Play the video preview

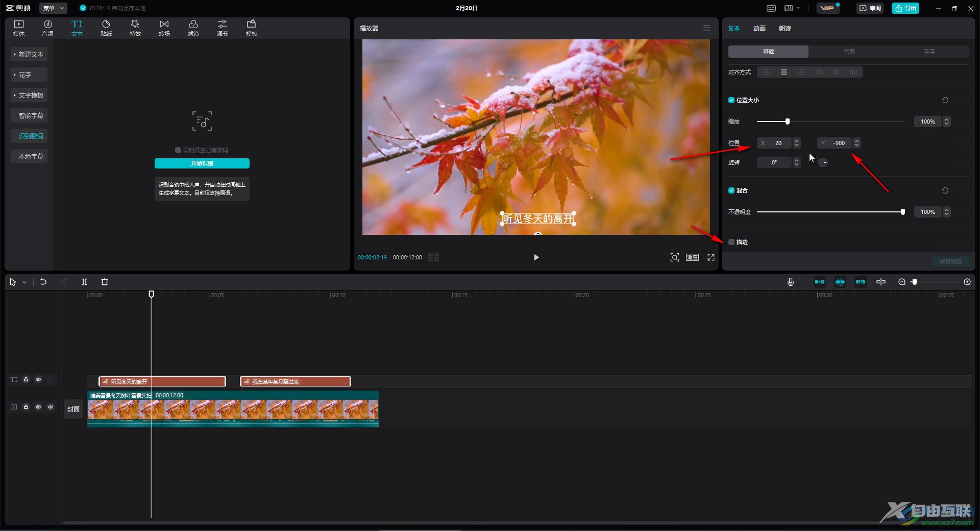(536, 257)
